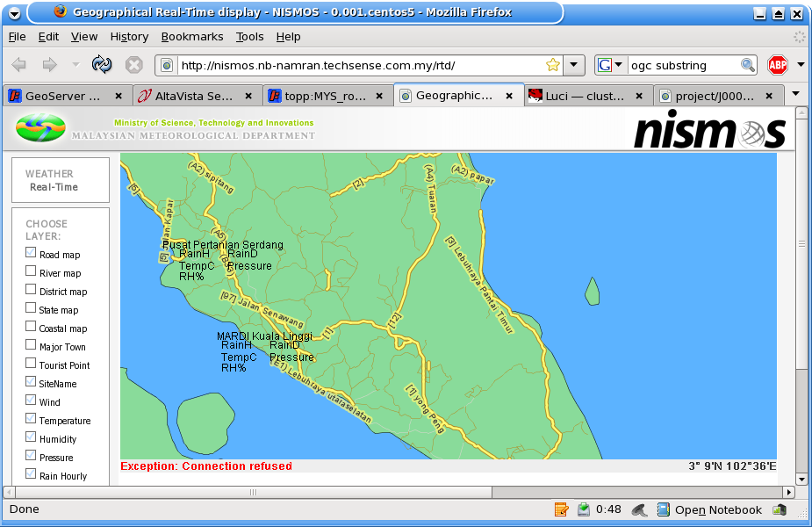
Task: Click the WEATHER Real-Time button
Action: 60,180
